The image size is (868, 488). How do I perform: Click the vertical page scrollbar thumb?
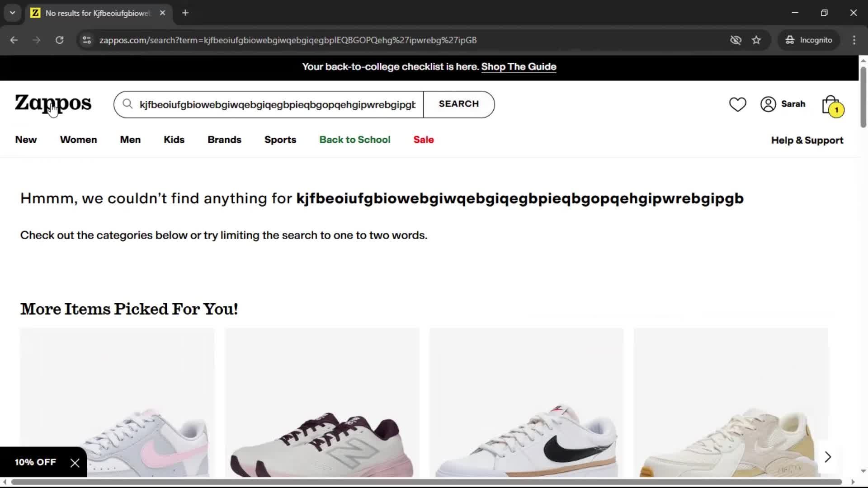[x=863, y=97]
